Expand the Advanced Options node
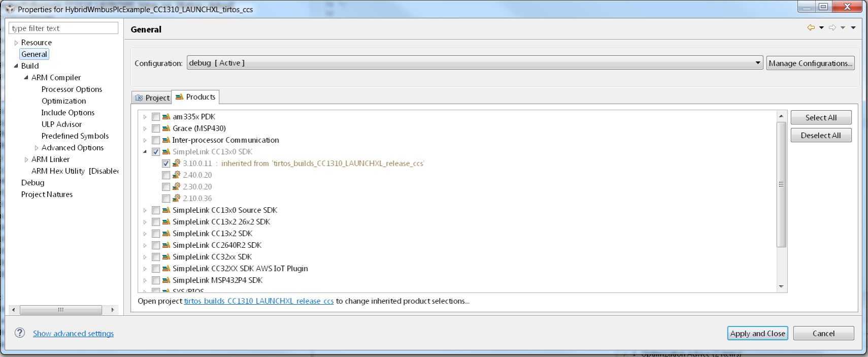 [x=37, y=148]
